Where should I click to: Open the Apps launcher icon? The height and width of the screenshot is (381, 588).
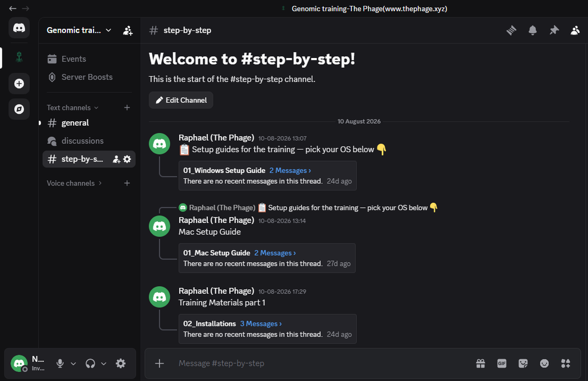click(566, 363)
